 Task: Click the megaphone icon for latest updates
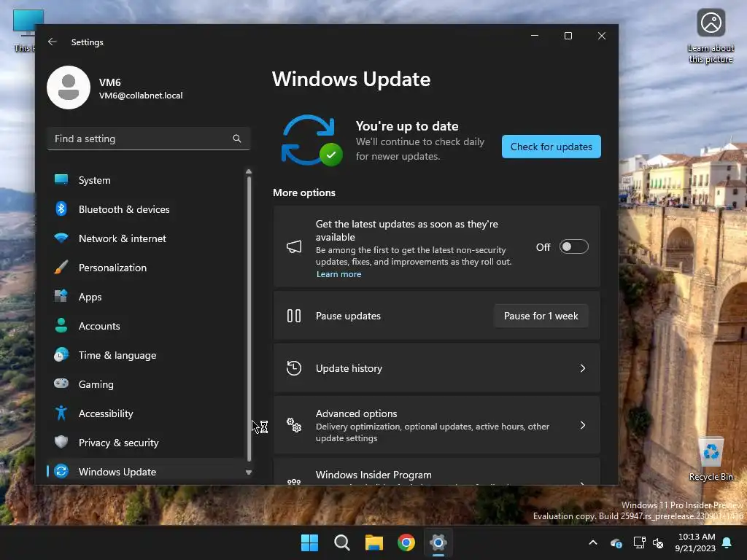294,246
